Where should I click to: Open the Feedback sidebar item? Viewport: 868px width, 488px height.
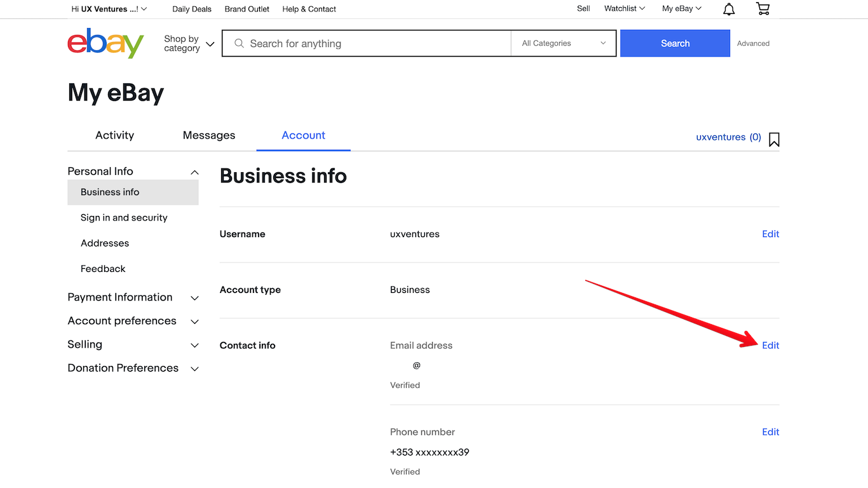pyautogui.click(x=103, y=269)
